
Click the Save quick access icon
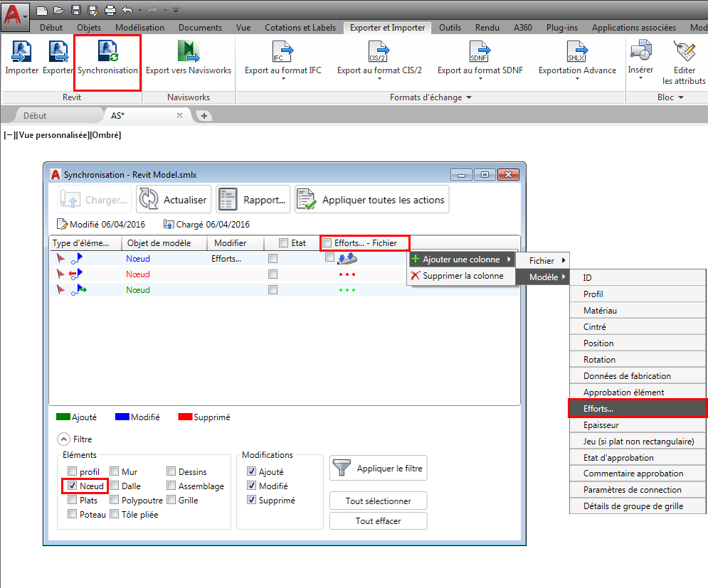point(76,10)
